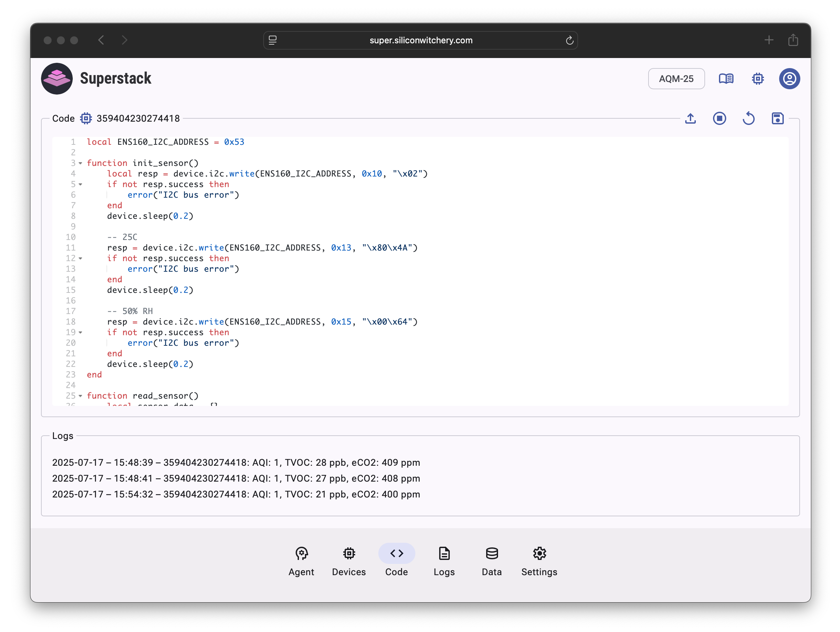Open the user account profile icon

[x=789, y=79]
